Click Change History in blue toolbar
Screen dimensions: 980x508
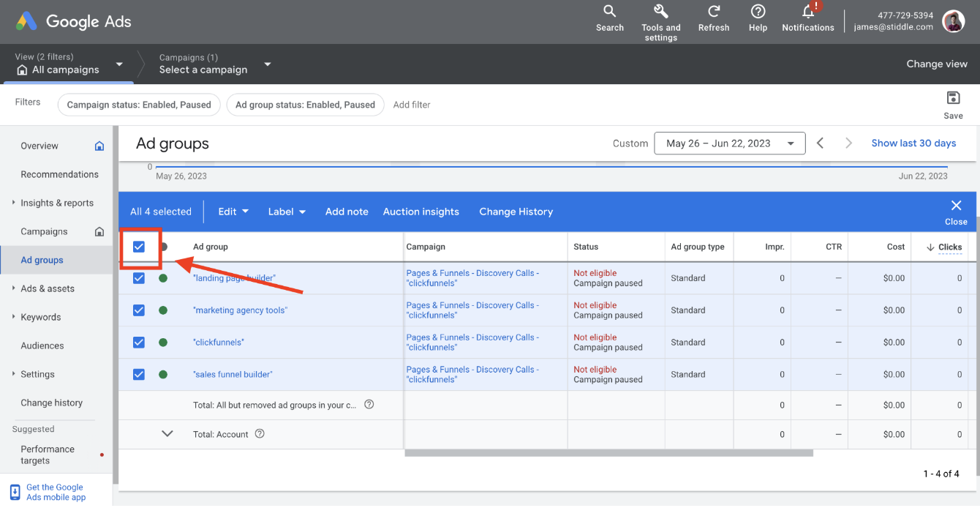[x=516, y=212]
